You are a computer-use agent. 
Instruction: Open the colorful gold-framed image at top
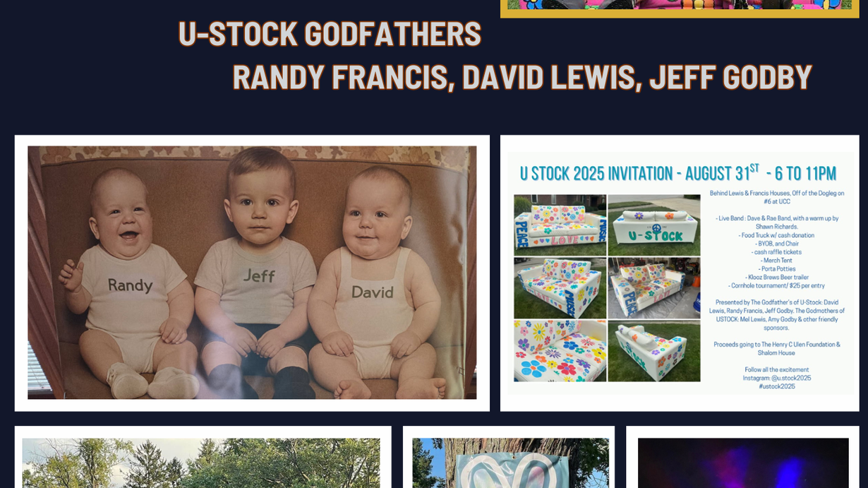coord(680,8)
